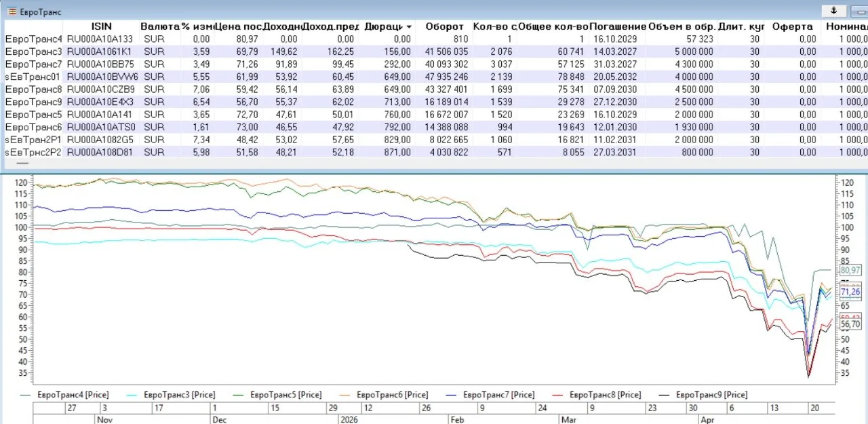Click the Погашение column header
The image size is (868, 424).
click(x=617, y=26)
